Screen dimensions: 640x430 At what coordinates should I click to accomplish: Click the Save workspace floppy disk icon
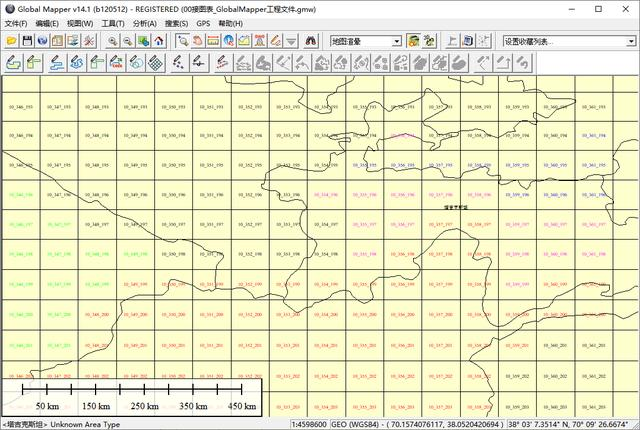pyautogui.click(x=28, y=41)
